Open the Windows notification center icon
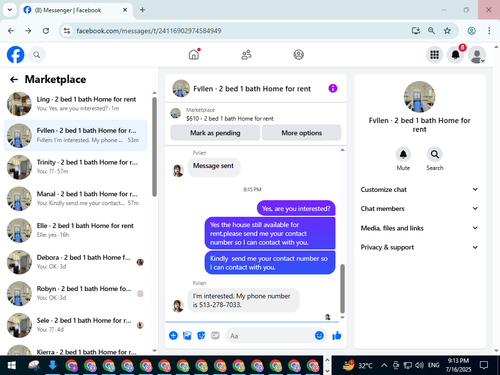Image resolution: width=500 pixels, height=375 pixels. pyautogui.click(x=484, y=365)
